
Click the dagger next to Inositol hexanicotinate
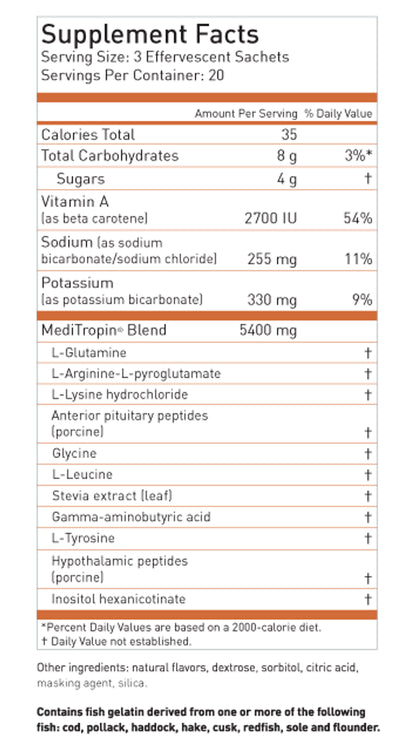coord(368,599)
